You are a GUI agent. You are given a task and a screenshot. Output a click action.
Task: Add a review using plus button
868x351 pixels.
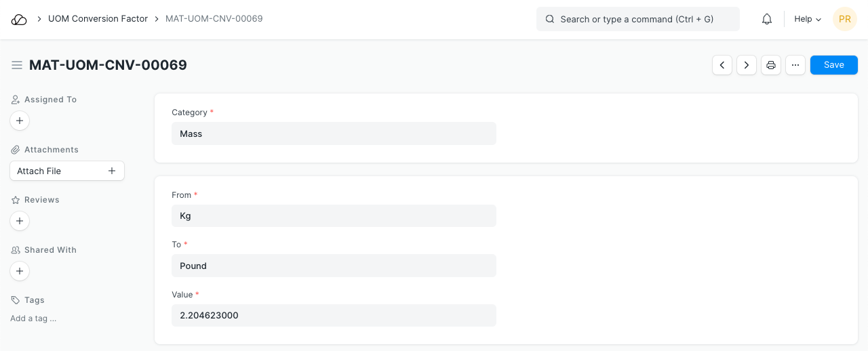(x=20, y=221)
